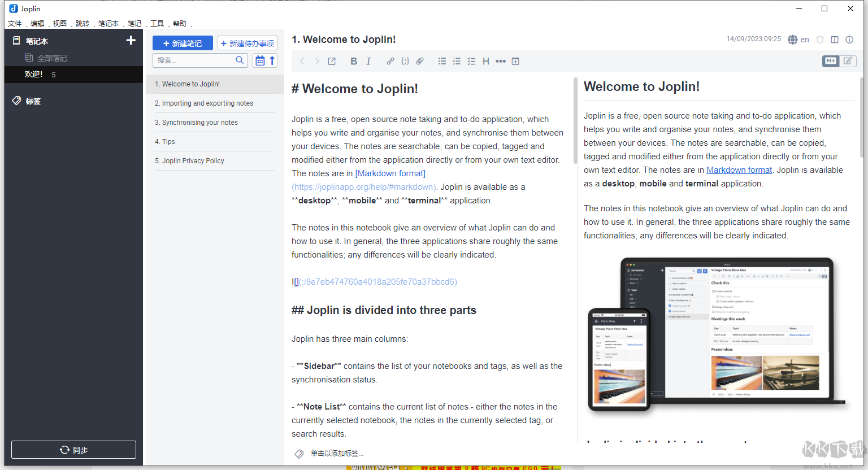This screenshot has height=470, width=868.
Task: Insert a numbered list
Action: click(x=457, y=61)
